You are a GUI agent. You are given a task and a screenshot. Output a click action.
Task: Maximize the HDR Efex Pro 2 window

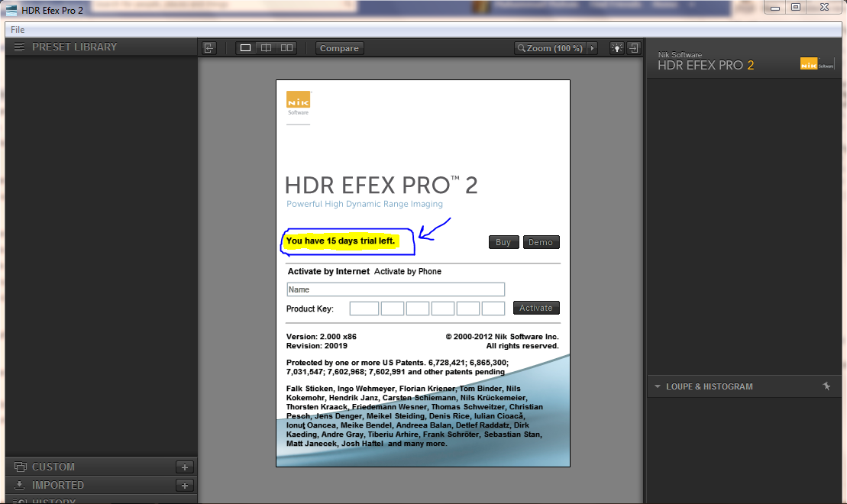796,7
